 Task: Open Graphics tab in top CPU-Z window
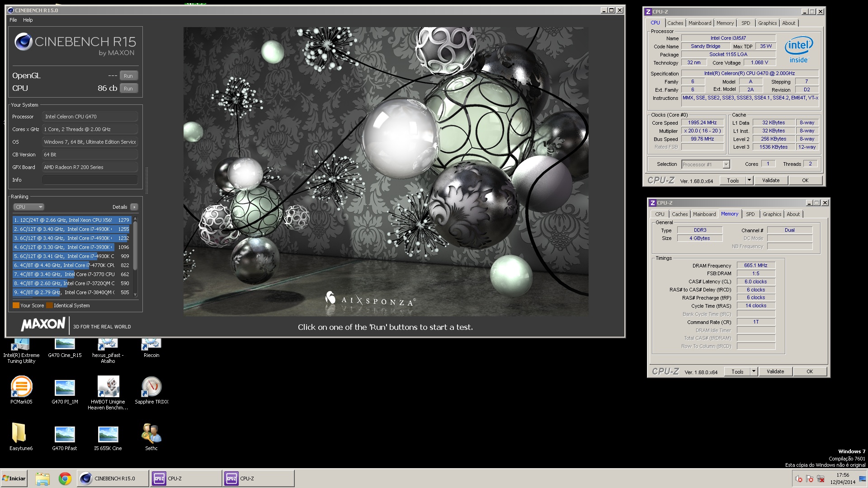coord(767,23)
